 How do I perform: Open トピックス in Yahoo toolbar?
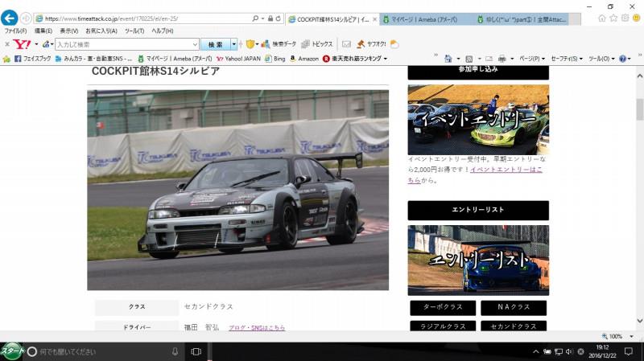coord(316,44)
